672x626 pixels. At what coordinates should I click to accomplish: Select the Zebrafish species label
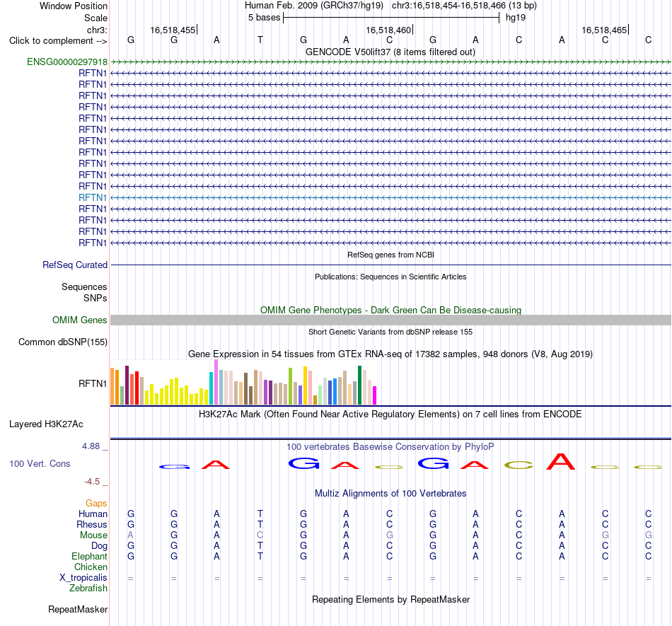tap(88, 589)
